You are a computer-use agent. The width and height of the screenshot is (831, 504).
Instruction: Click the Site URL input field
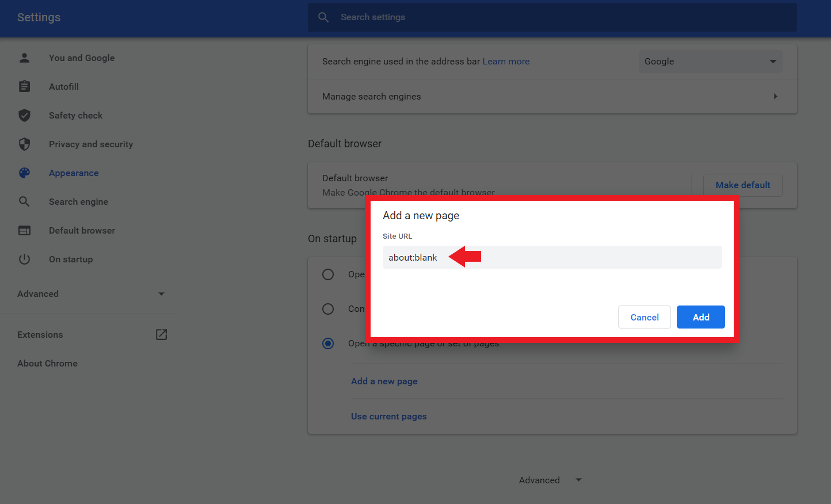click(552, 257)
